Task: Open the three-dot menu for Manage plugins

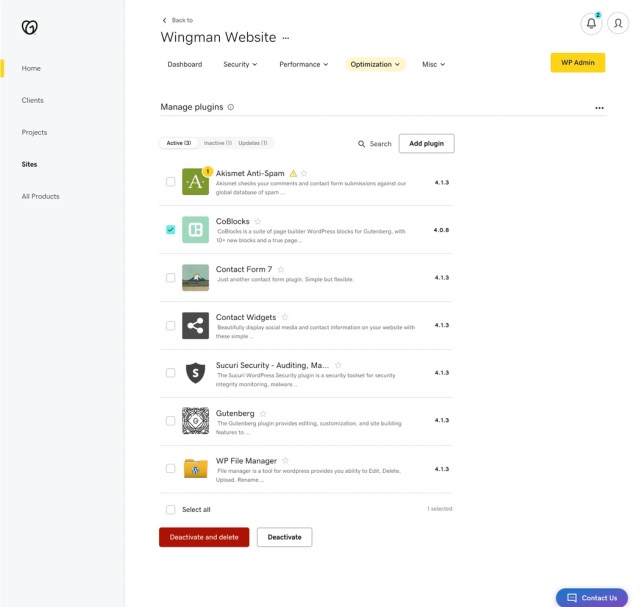Action: pos(599,108)
